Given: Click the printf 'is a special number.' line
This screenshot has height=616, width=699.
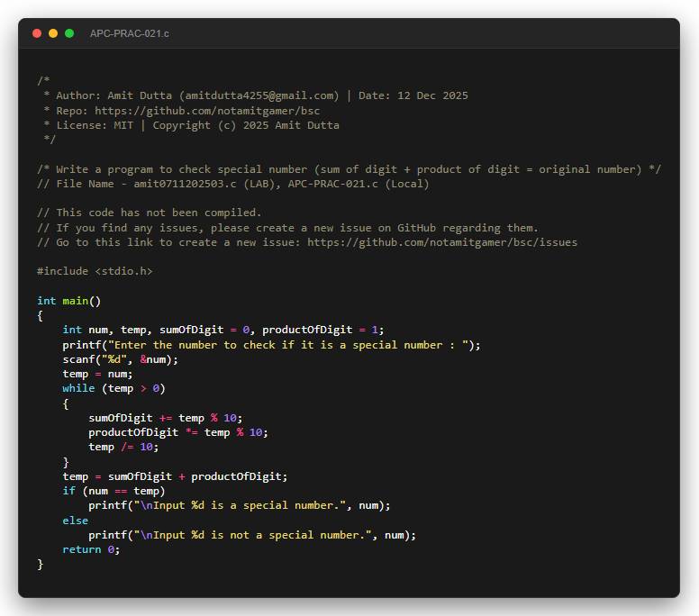Looking at the screenshot, I should 240,505.
